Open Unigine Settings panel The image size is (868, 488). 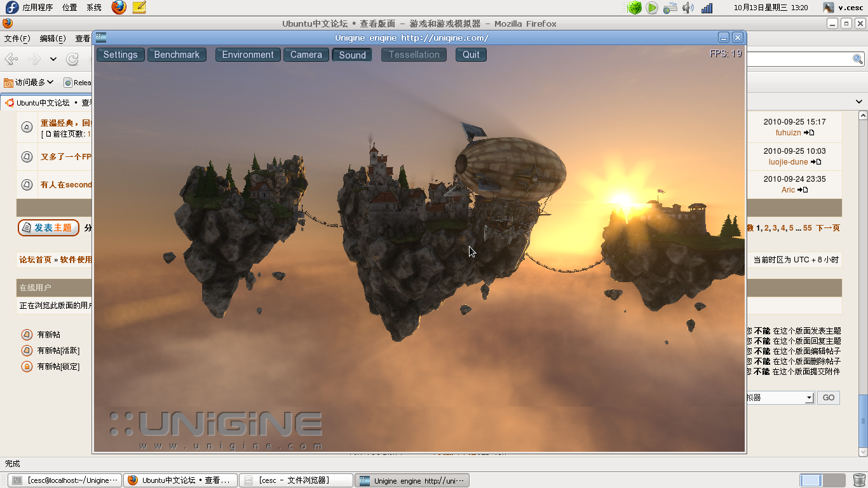(x=121, y=55)
